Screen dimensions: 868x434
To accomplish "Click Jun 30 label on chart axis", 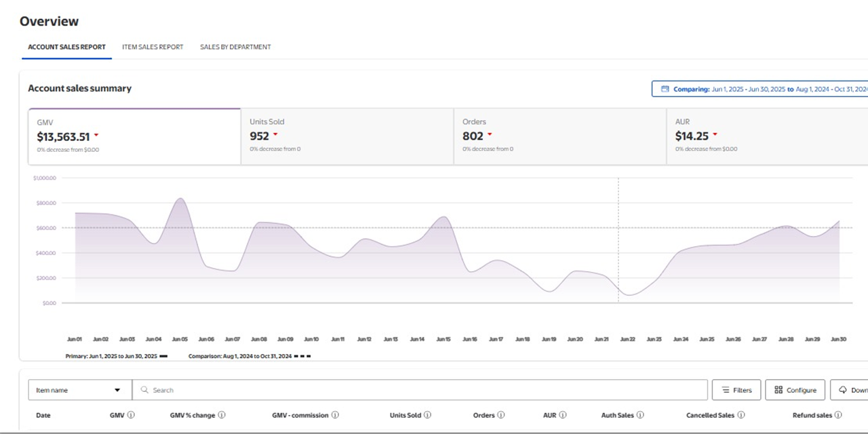I will (838, 339).
